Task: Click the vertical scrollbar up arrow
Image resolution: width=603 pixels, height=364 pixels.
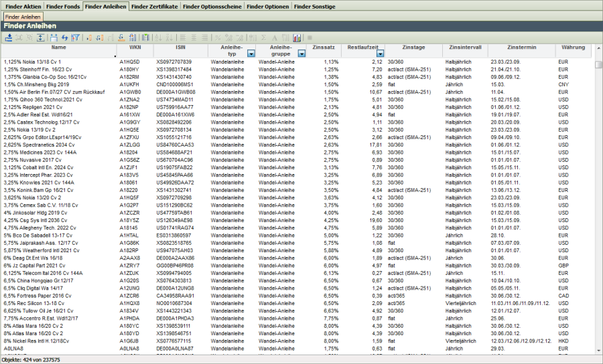Action: [598, 64]
